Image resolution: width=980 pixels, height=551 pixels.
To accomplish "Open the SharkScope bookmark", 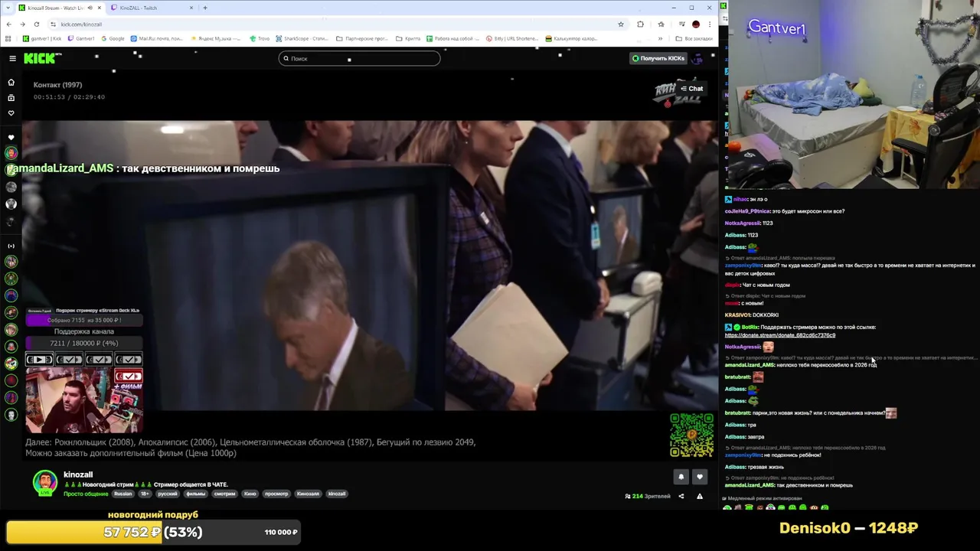I will pos(301,38).
